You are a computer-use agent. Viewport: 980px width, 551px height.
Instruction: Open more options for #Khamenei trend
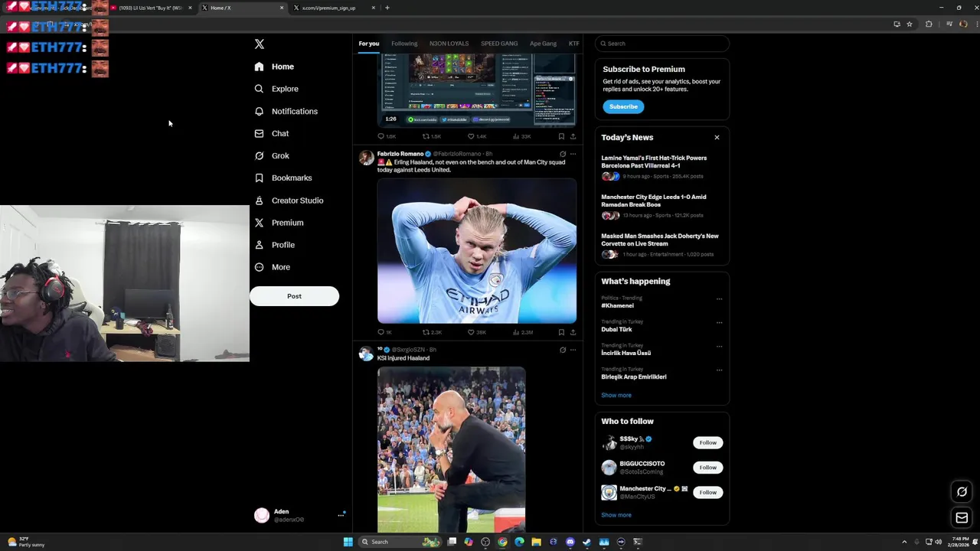pos(719,299)
